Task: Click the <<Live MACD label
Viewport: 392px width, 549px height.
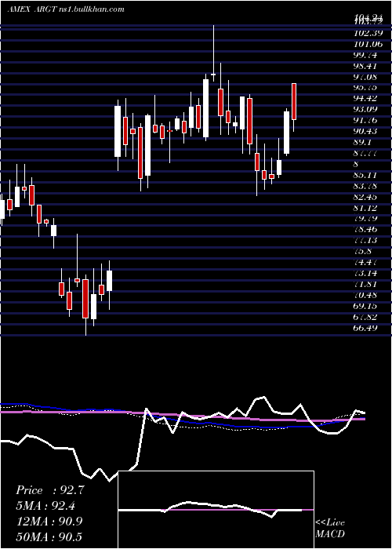Action: pos(330,528)
